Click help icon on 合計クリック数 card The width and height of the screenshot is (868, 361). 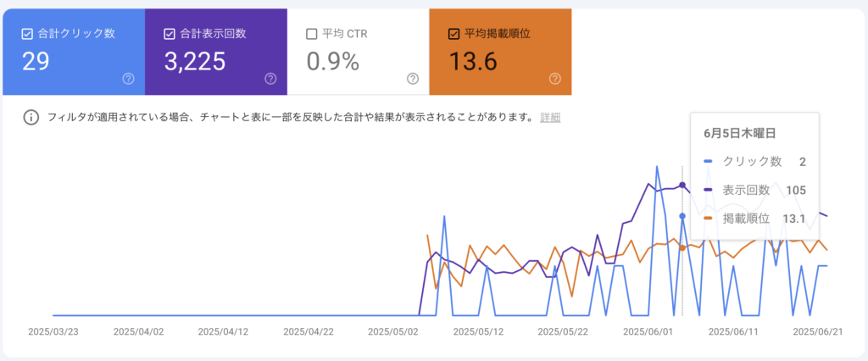[x=129, y=79]
